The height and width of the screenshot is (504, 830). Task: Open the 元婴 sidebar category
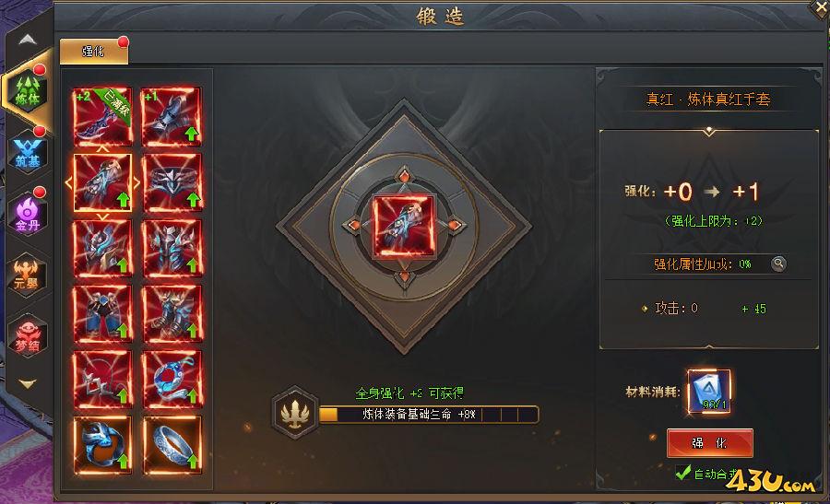pos(28,275)
